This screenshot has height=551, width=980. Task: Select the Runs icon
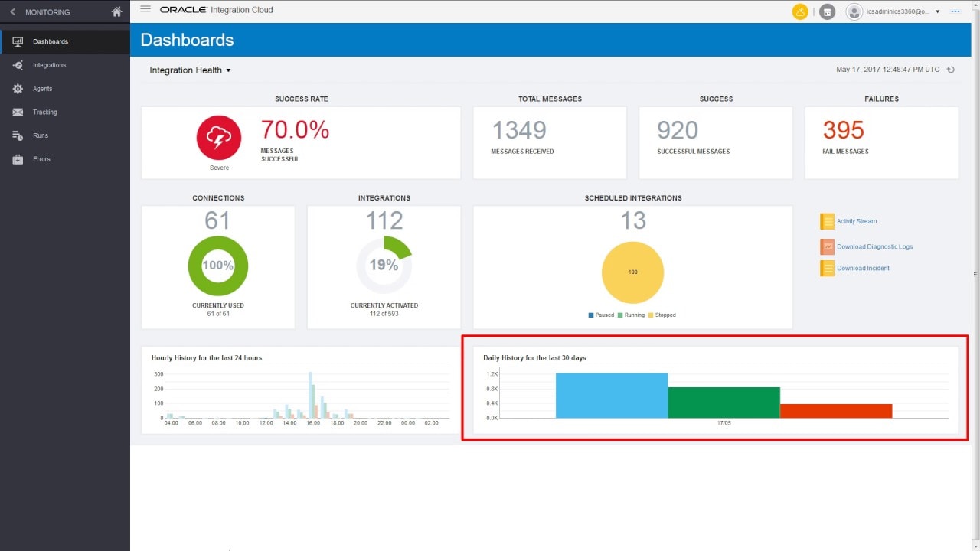coord(17,135)
